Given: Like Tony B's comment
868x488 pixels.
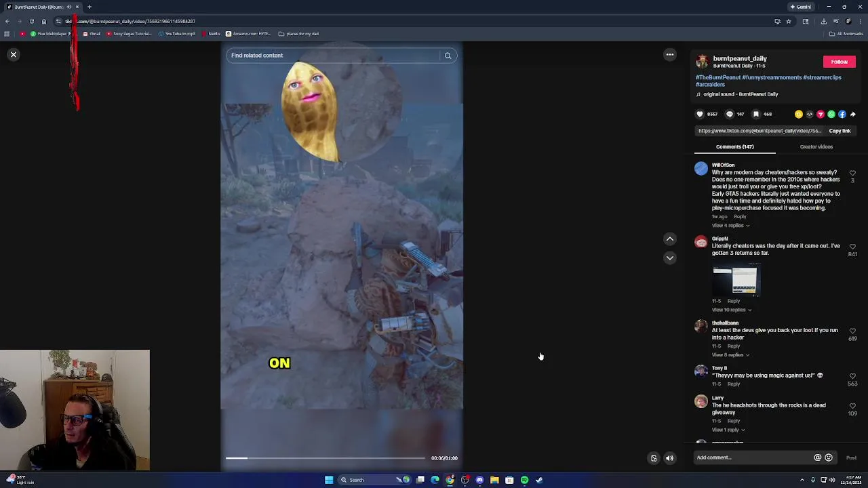Looking at the screenshot, I should point(852,376).
